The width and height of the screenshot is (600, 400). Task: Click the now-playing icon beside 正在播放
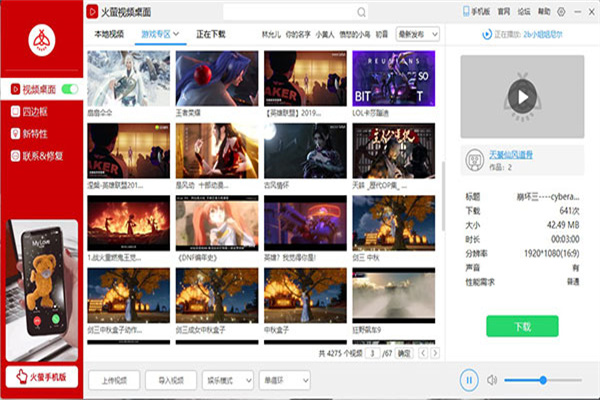[x=487, y=34]
